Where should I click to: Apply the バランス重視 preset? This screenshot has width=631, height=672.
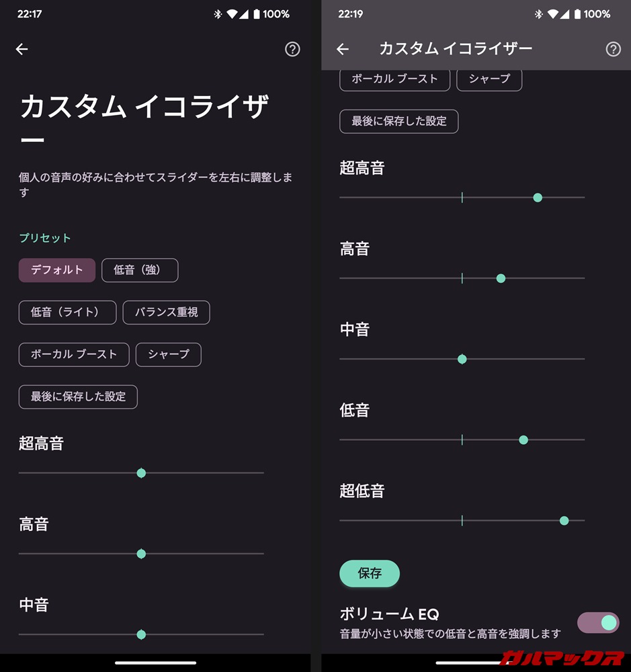(166, 312)
